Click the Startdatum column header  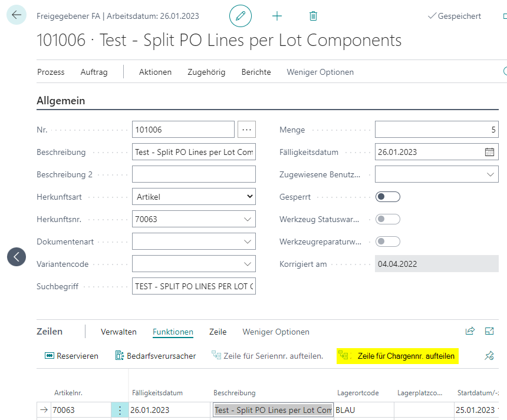tap(478, 393)
